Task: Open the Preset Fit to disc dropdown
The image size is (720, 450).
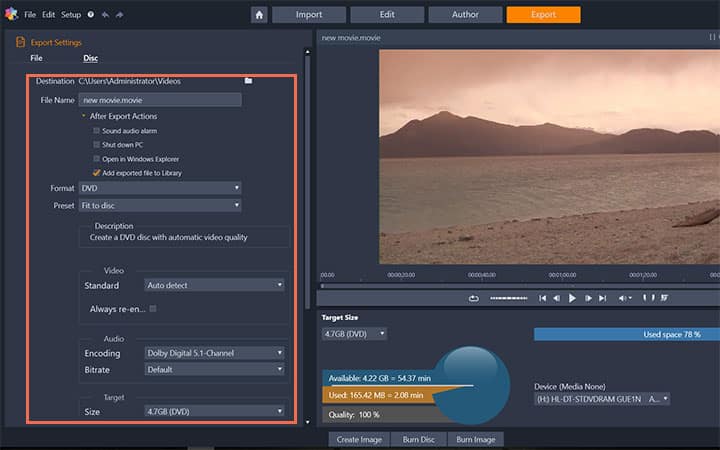Action: point(160,205)
